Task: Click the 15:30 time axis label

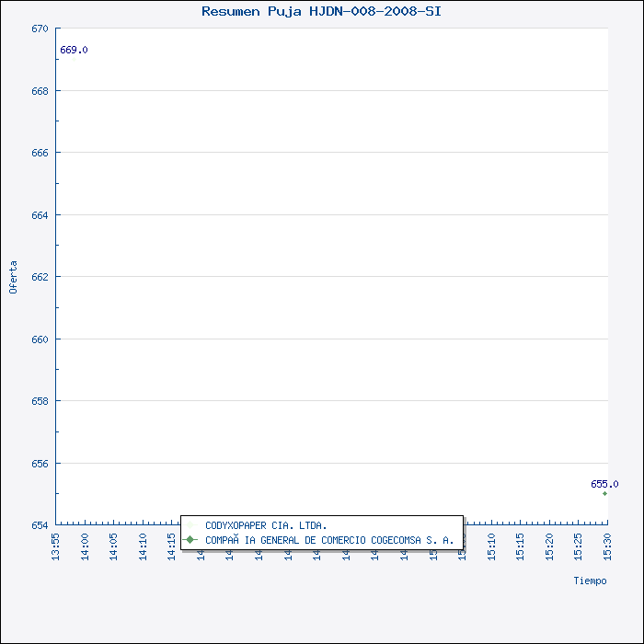Action: pyautogui.click(x=607, y=545)
